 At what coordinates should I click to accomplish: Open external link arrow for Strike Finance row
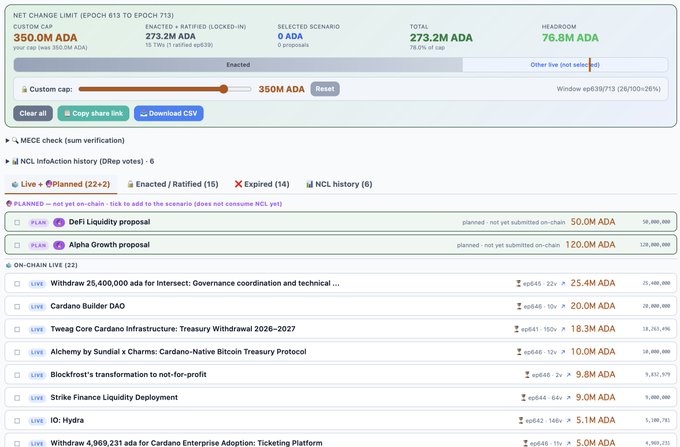[568, 398]
